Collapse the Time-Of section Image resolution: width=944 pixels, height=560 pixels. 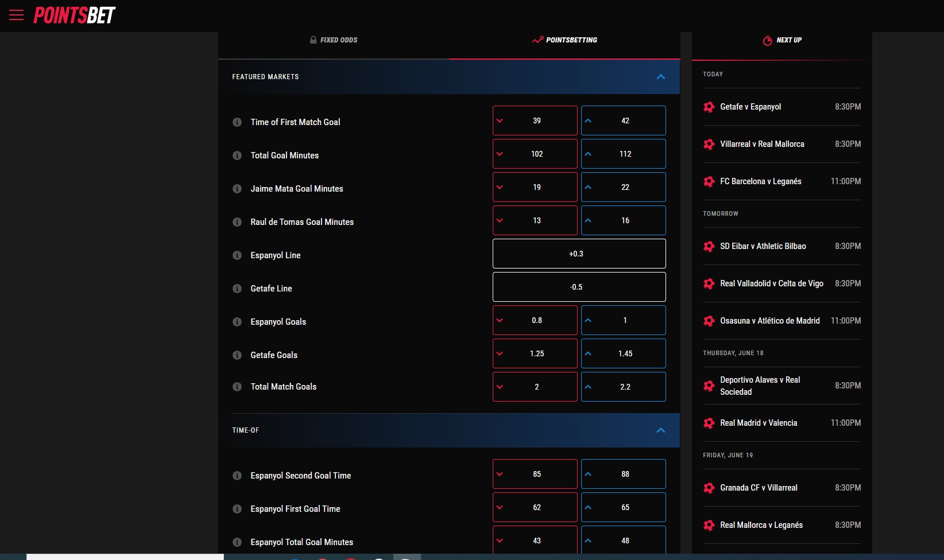[661, 430]
